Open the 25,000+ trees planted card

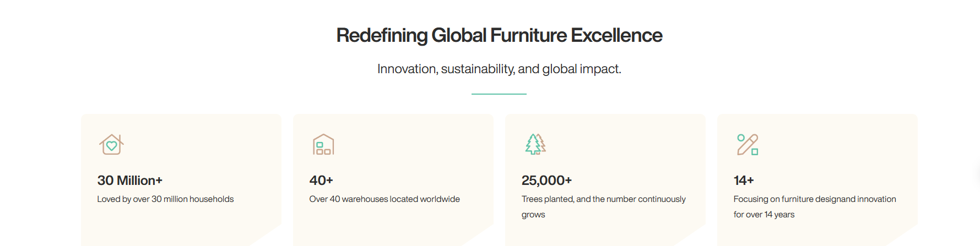coord(605,180)
